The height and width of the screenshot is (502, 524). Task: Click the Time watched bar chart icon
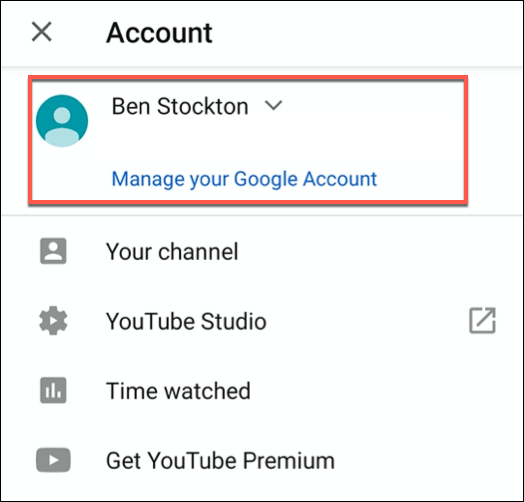coord(53,390)
